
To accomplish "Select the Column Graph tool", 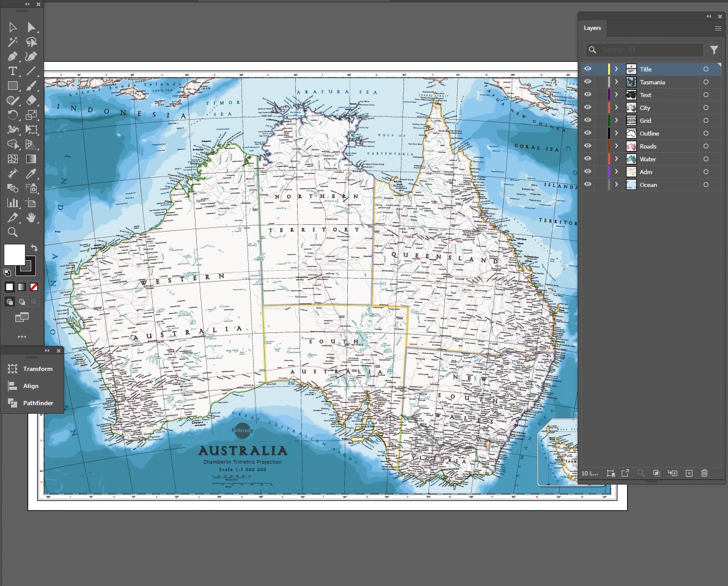I will (x=13, y=202).
